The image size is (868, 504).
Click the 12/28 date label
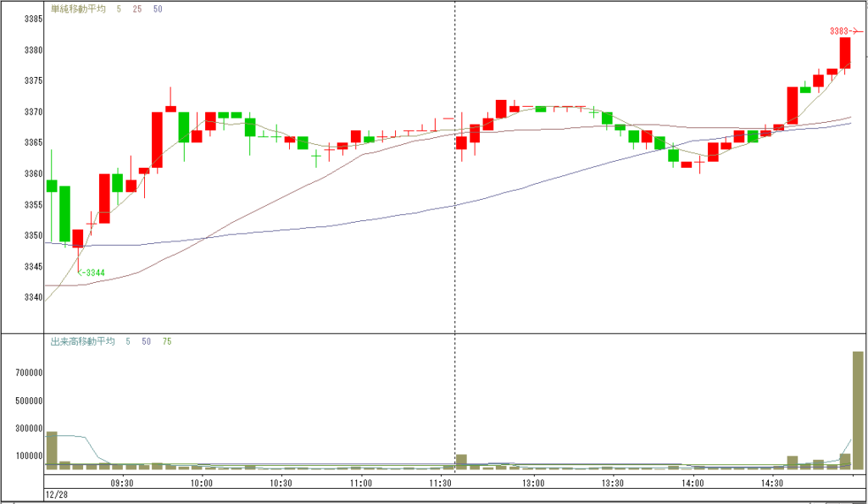coord(57,495)
